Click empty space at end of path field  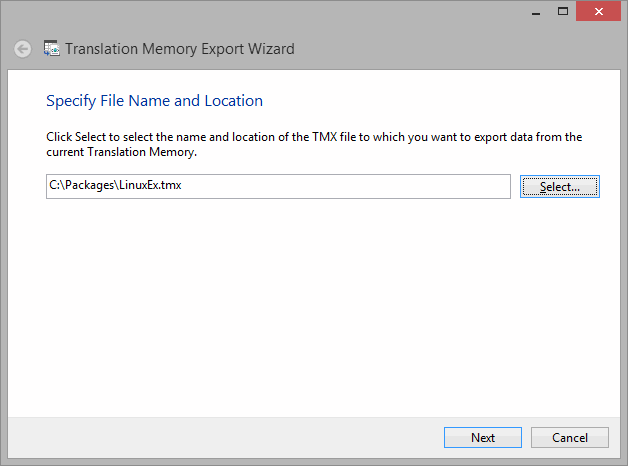point(344,186)
